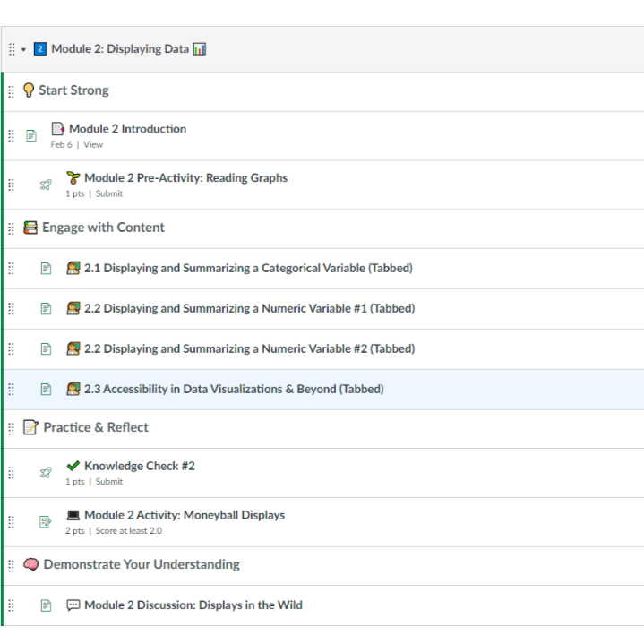
Task: Click assignment icon beside Moneyball Displays
Action: pyautogui.click(x=46, y=522)
